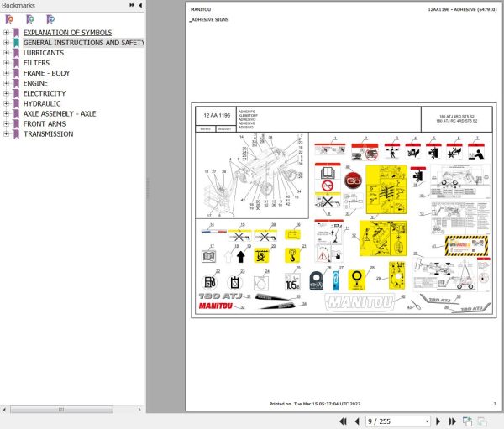504x429 pixels.
Task: Expand the ELECTRICITY bookmark node
Action: [6, 93]
